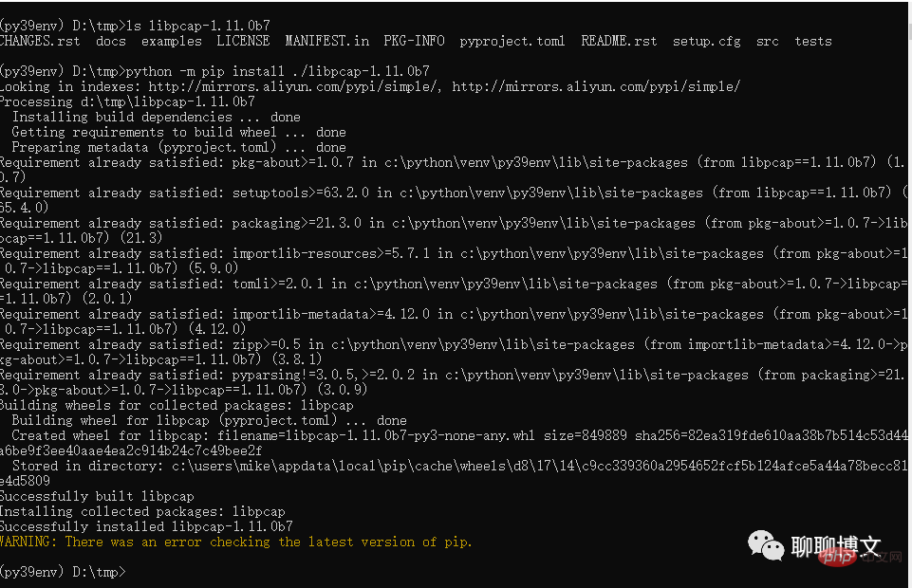The height and width of the screenshot is (588, 912).
Task: Click the examples directory name
Action: pos(172,41)
